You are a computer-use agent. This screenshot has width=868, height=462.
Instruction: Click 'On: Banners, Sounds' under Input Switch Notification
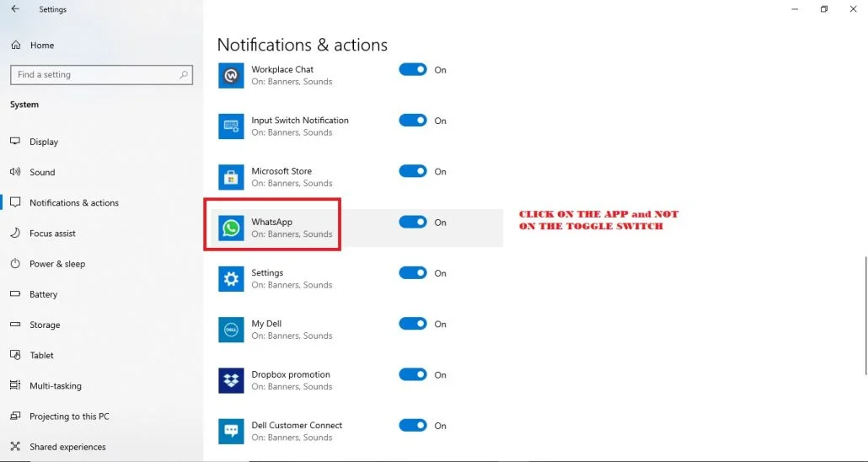pyautogui.click(x=292, y=132)
